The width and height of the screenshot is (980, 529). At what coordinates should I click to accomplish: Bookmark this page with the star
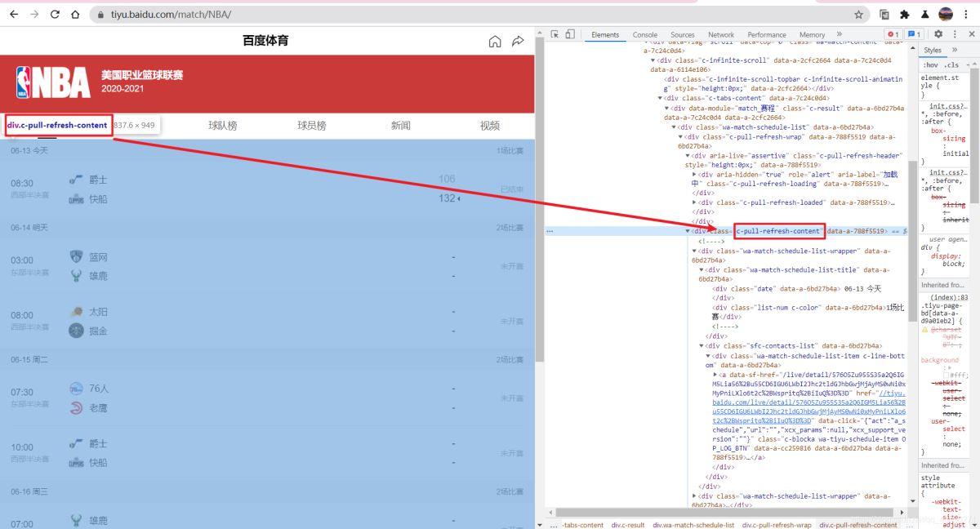[x=858, y=15]
